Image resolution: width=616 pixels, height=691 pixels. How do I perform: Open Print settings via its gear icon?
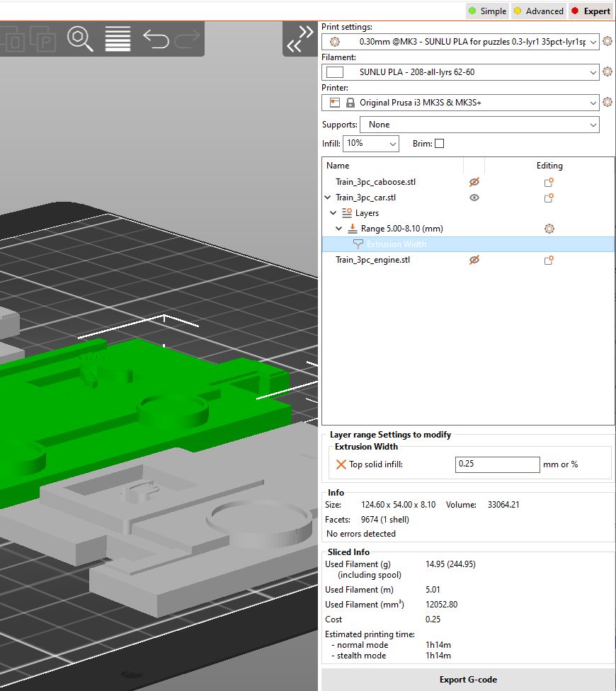(607, 41)
